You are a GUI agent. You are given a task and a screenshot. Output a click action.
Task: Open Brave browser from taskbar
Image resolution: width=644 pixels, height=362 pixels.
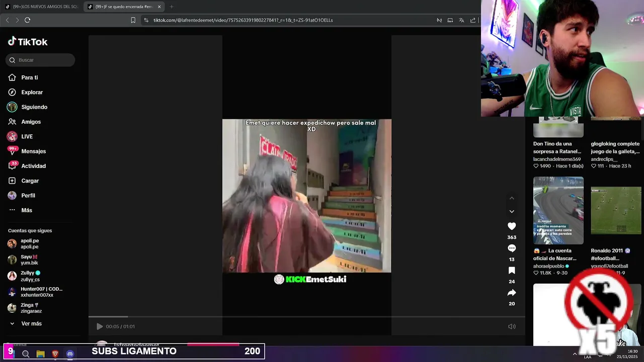coord(55,354)
